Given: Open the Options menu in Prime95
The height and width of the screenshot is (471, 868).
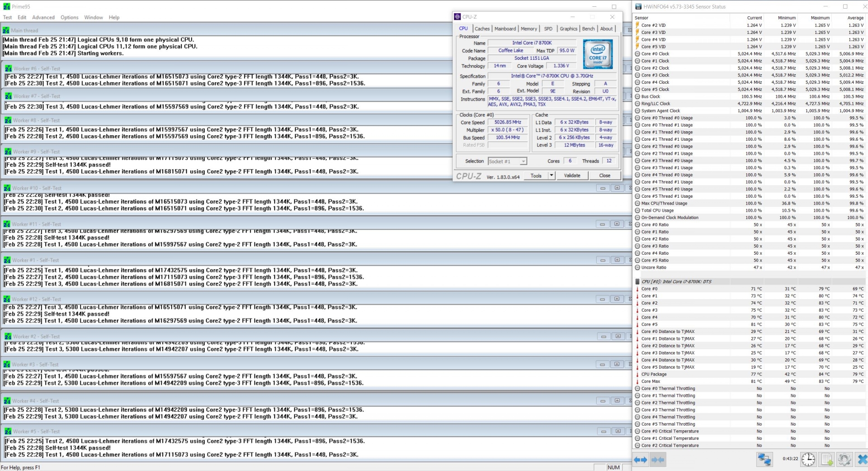Looking at the screenshot, I should tap(69, 17).
